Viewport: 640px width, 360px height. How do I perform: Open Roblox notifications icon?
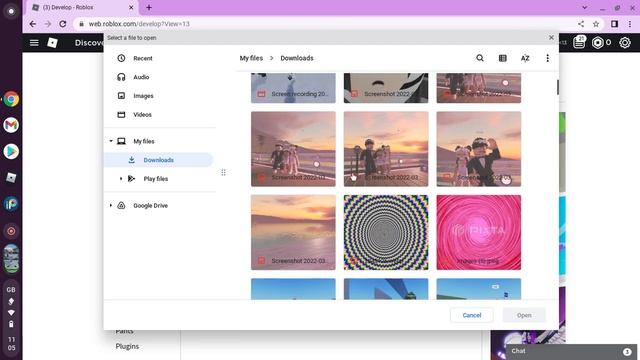coord(579,42)
